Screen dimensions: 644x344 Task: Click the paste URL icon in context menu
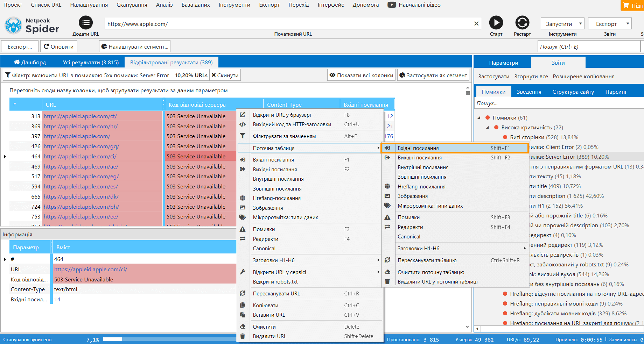(x=242, y=315)
